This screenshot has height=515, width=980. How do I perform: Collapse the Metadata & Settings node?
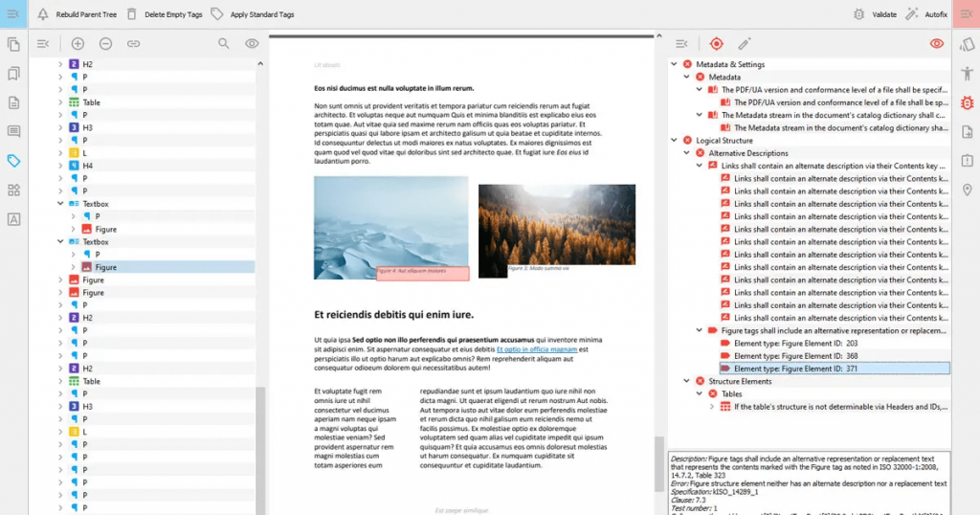(674, 64)
